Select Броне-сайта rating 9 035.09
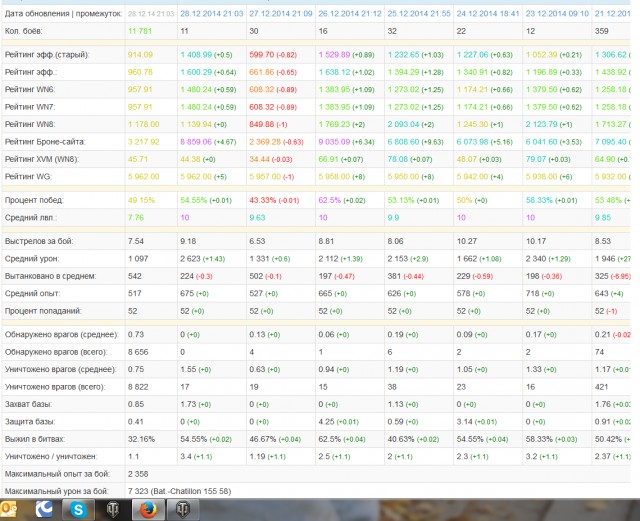Viewport: 640px width, 521px height. click(x=334, y=142)
